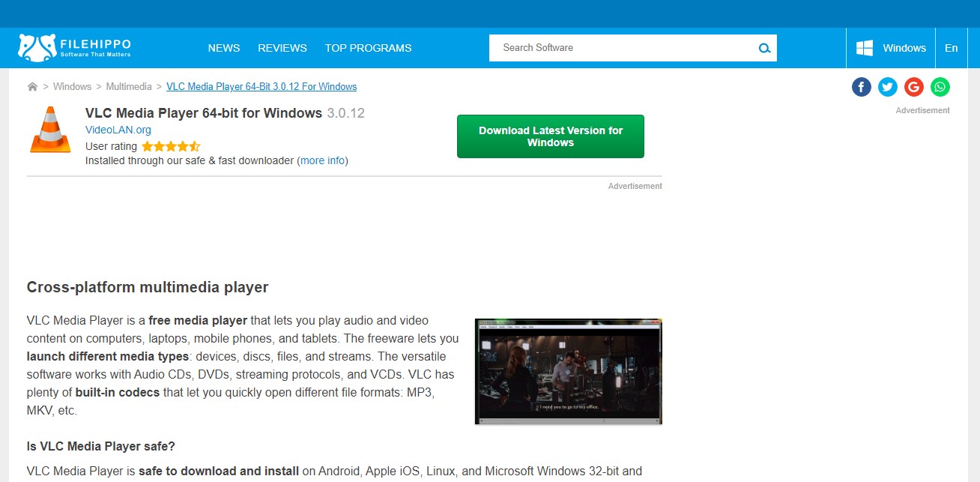Open the NEWS menu item
The image size is (980, 482).
[x=224, y=48]
